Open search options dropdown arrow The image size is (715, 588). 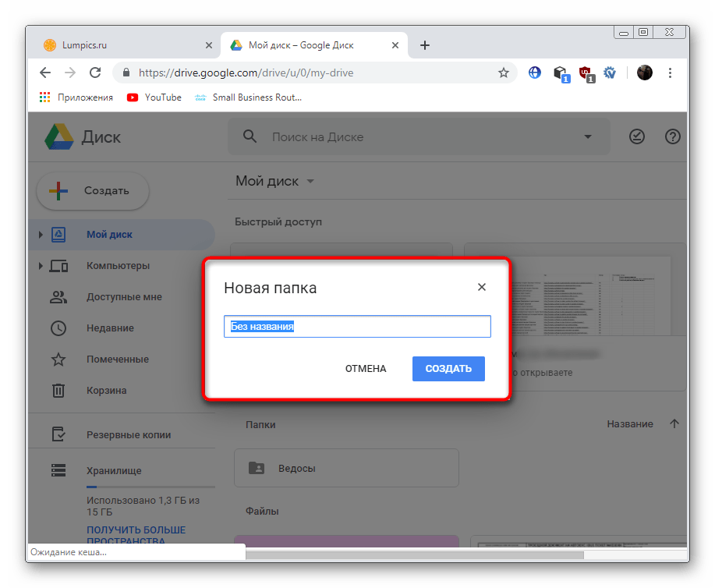588,137
